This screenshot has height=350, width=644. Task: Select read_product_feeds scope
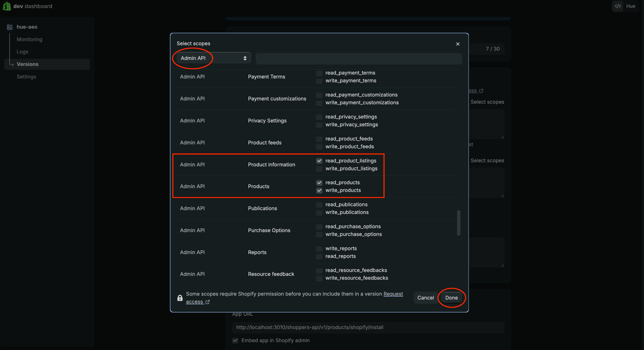click(x=319, y=139)
